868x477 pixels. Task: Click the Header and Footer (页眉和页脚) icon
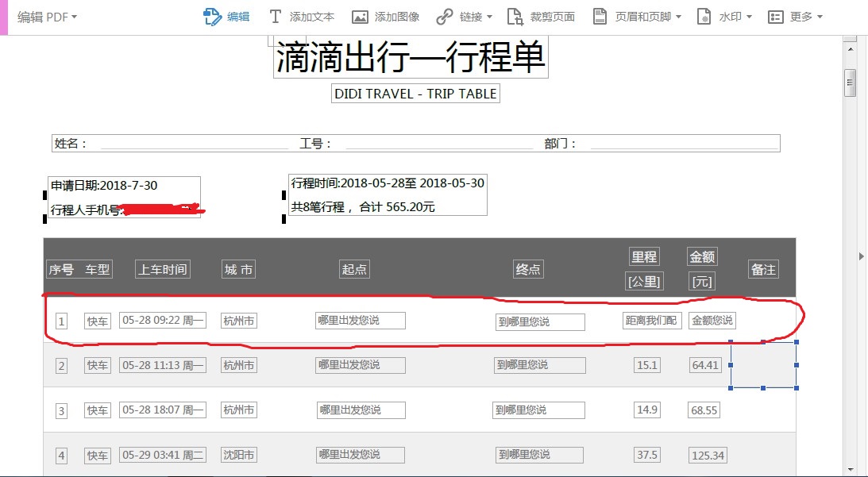point(600,17)
